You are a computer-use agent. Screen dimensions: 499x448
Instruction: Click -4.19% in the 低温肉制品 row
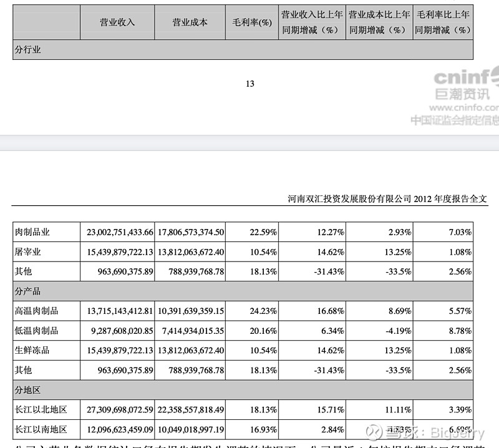click(x=399, y=331)
